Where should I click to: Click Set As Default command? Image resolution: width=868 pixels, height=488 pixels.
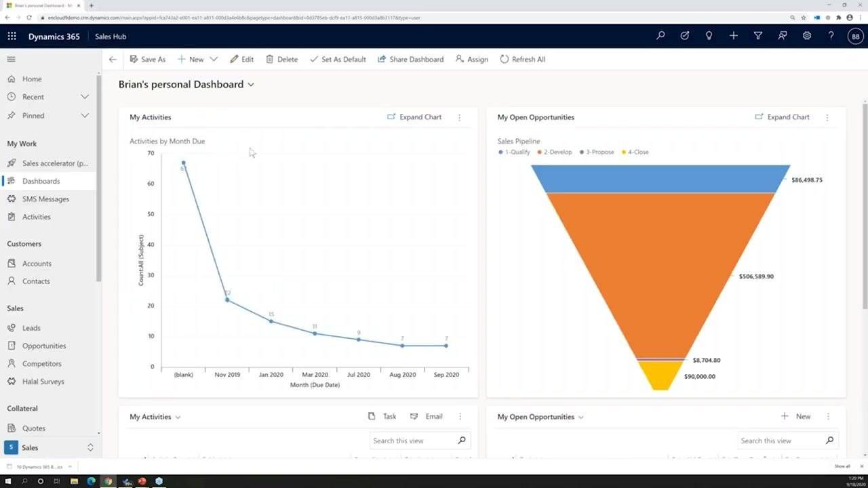[x=338, y=59]
